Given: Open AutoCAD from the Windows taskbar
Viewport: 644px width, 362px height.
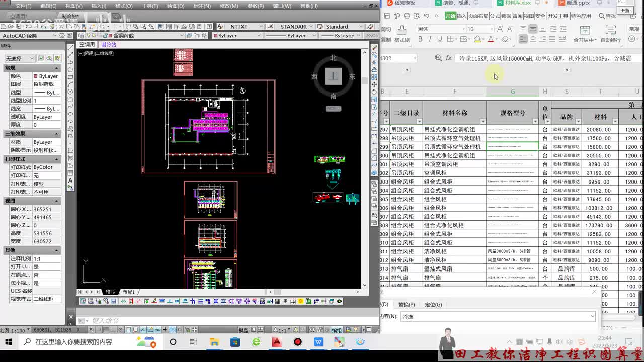Looking at the screenshot, I should tap(276, 342).
